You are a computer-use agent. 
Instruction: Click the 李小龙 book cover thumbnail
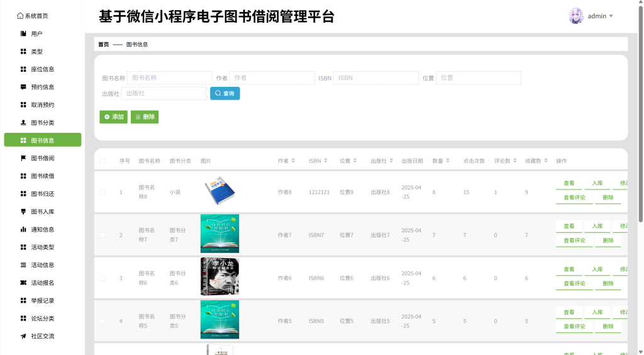pyautogui.click(x=219, y=276)
